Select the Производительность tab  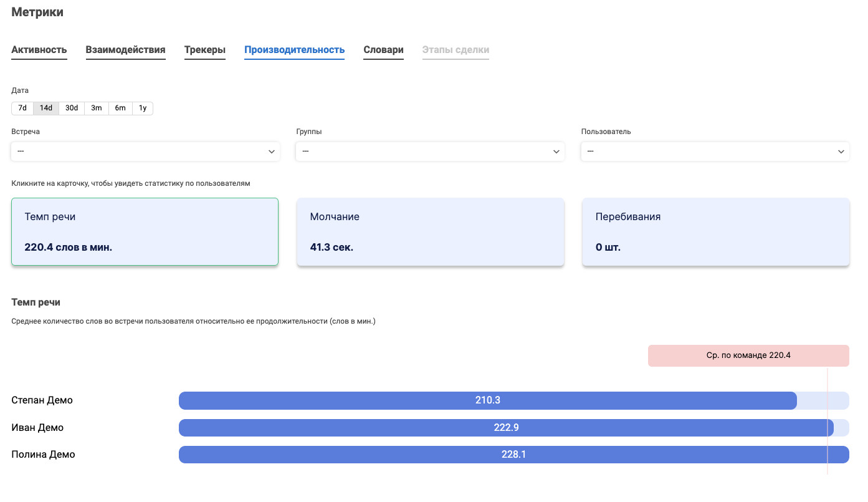click(x=294, y=50)
